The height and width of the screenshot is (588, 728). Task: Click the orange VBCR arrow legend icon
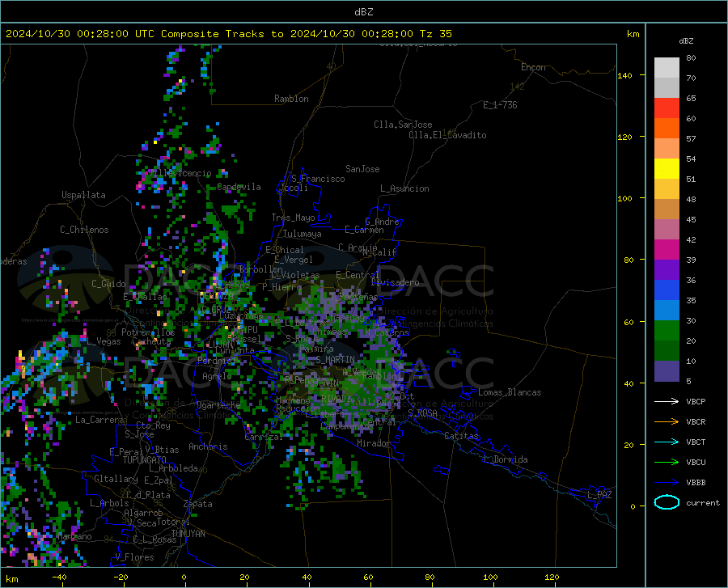point(667,422)
